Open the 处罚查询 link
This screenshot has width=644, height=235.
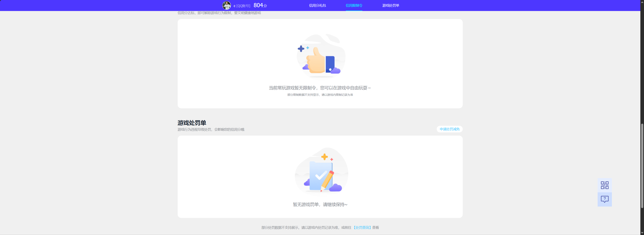tap(362, 228)
